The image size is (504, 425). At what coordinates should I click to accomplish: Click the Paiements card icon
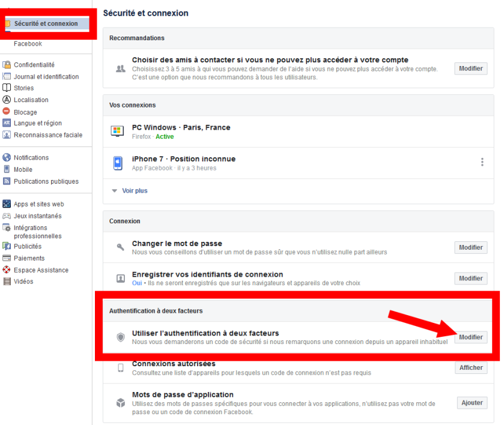coord(7,258)
